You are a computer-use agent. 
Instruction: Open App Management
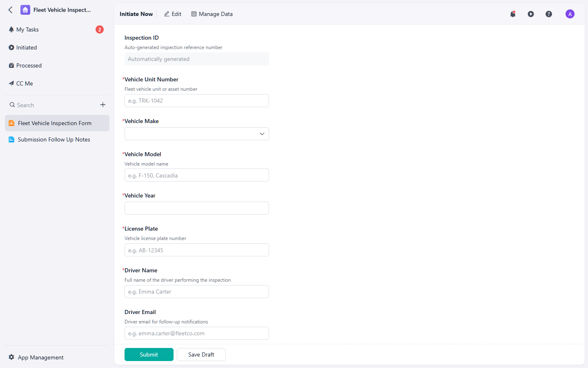tap(36, 357)
